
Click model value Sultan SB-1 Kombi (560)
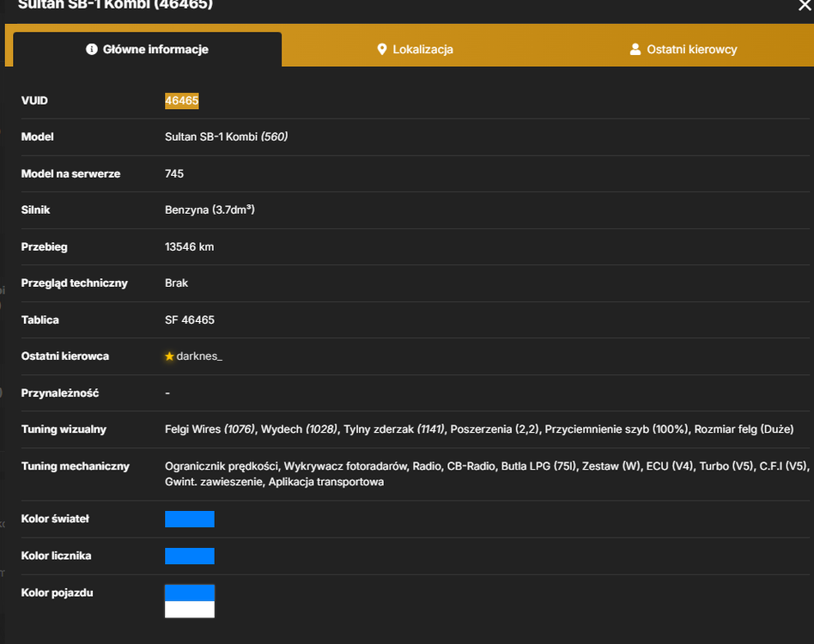click(227, 137)
